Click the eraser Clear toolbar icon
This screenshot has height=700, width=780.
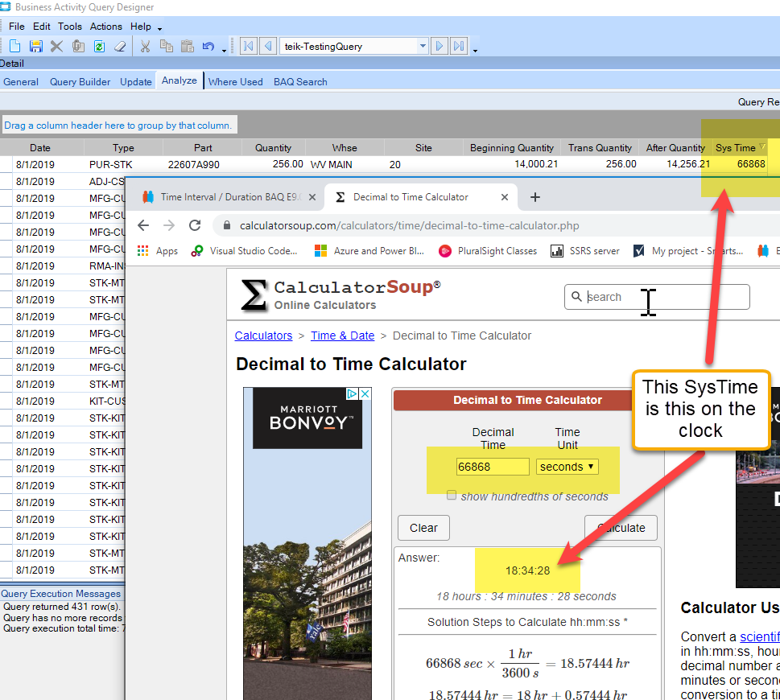click(x=120, y=46)
